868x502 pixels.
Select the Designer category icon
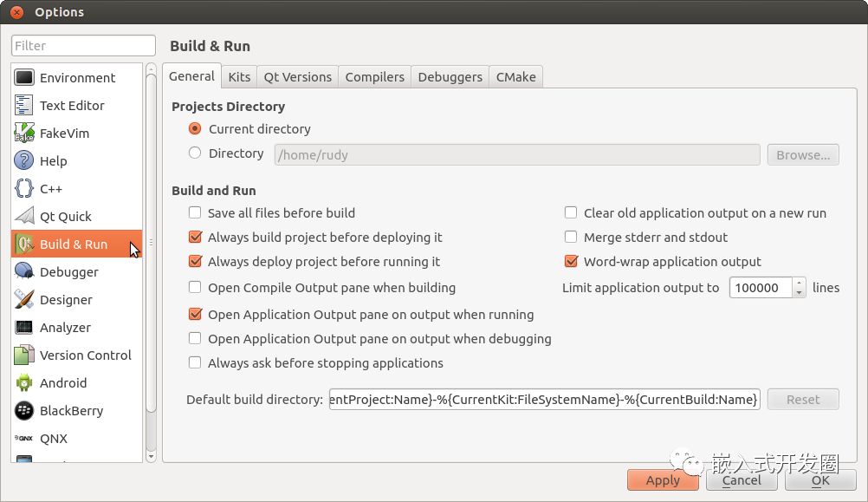point(24,299)
